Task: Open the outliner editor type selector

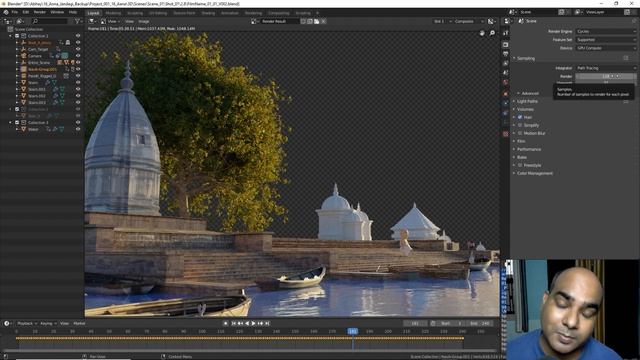Action: pos(8,21)
